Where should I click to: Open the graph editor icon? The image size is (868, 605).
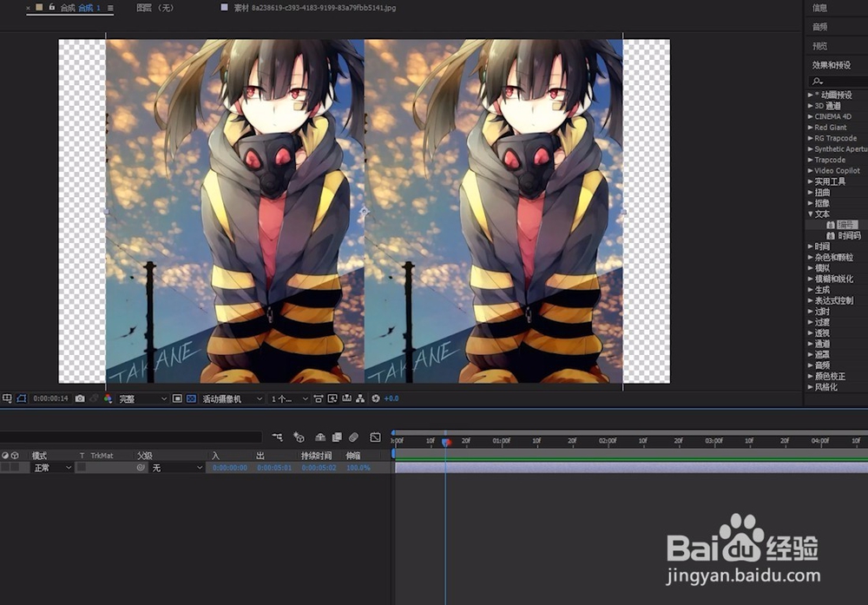[x=375, y=437]
